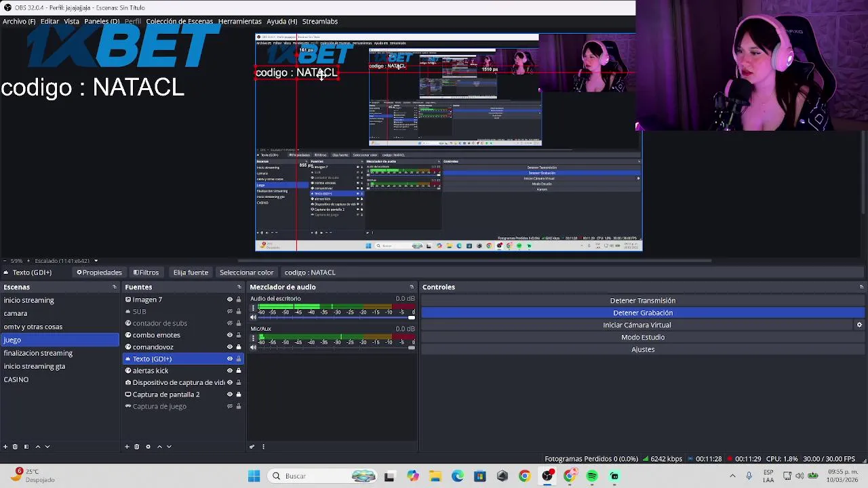Open Ajustes button in Controles
Screen dimensions: 868x488
[x=643, y=349]
